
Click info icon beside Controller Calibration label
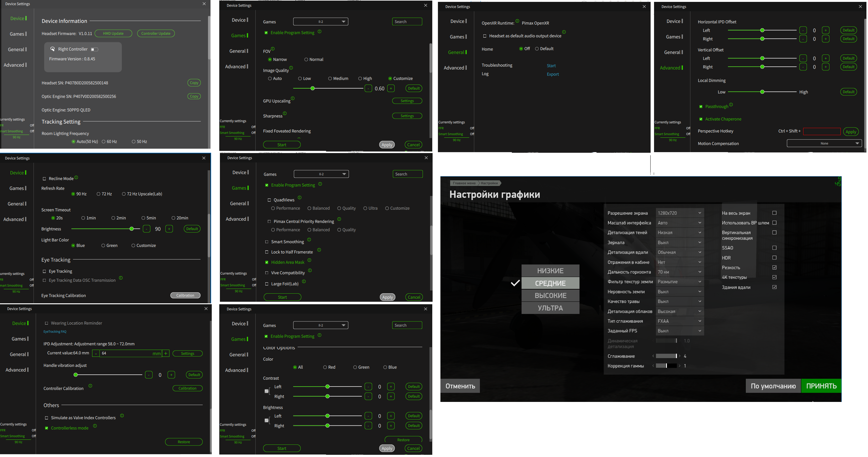click(x=90, y=386)
